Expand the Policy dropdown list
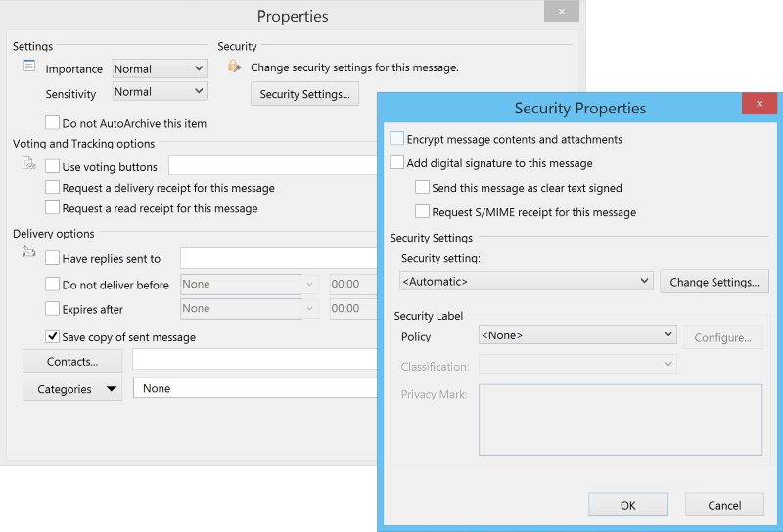This screenshot has width=783, height=532. tap(576, 334)
